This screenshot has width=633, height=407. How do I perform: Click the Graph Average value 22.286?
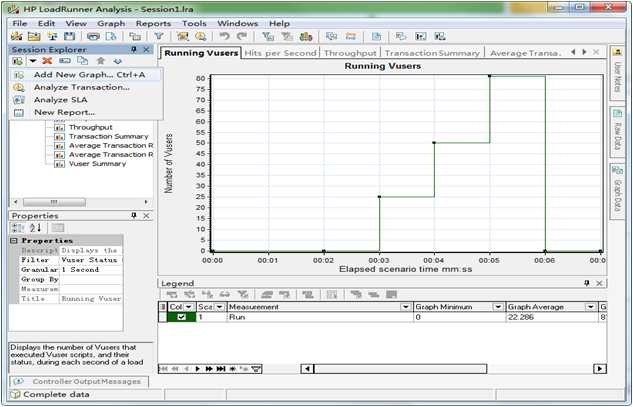[x=551, y=317]
